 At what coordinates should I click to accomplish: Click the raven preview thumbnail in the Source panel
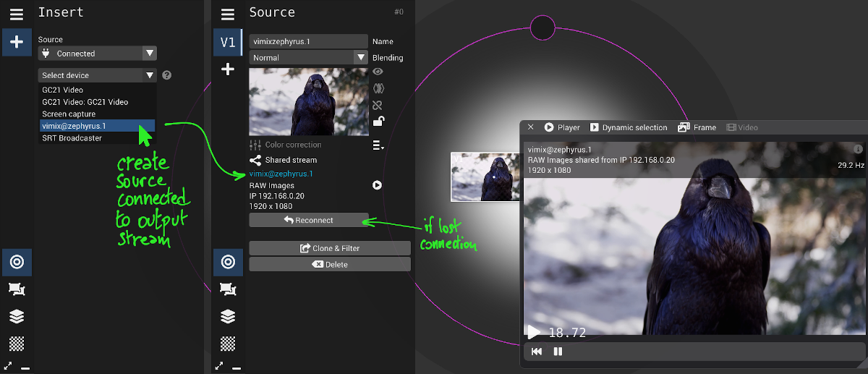[309, 102]
